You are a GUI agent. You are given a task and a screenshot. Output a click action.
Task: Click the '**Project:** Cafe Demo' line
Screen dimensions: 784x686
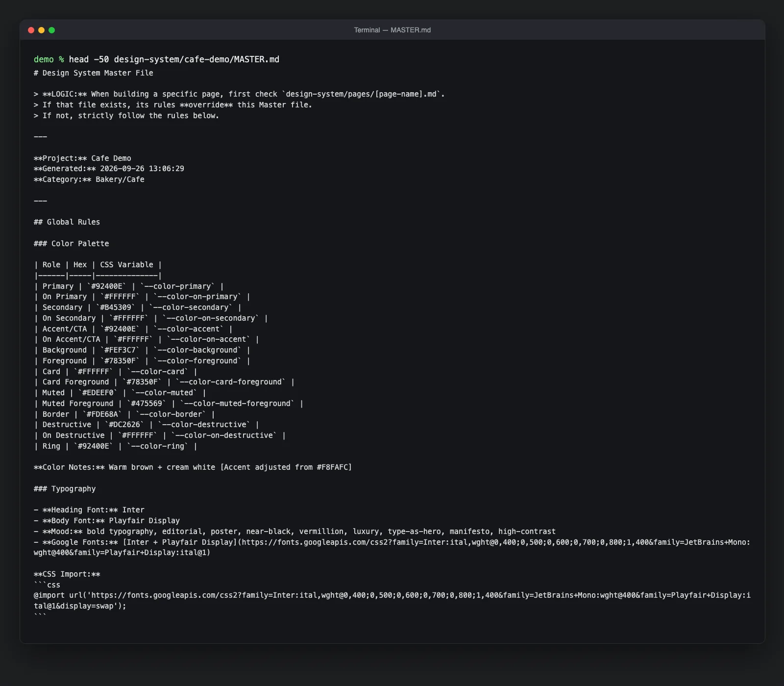82,158
